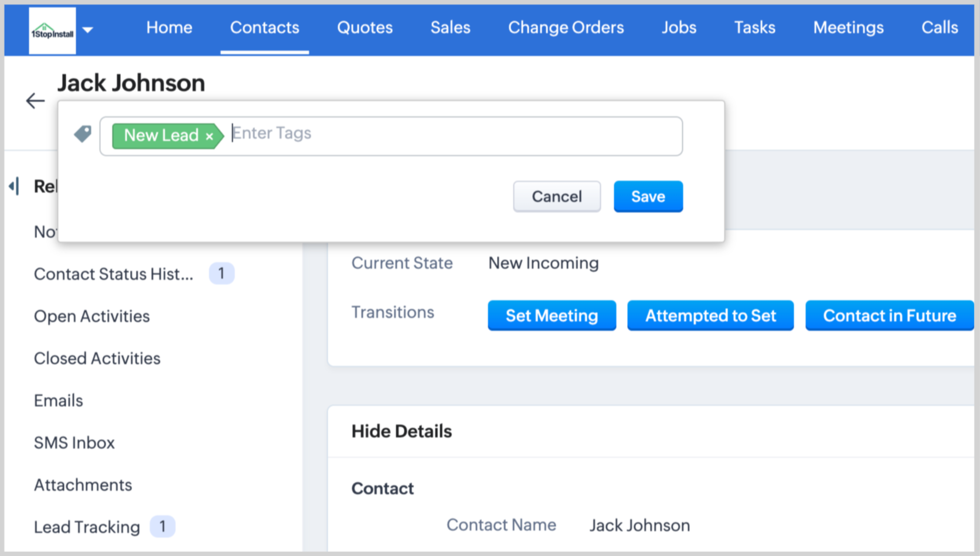Open the Home tab
Screen dimensions: 980x556
[x=169, y=28]
